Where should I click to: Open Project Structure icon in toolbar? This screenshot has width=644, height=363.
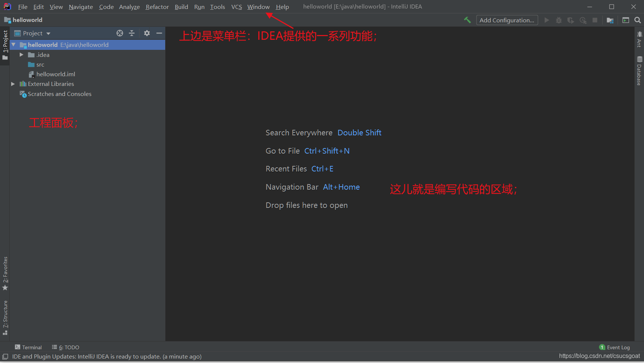[x=610, y=20]
